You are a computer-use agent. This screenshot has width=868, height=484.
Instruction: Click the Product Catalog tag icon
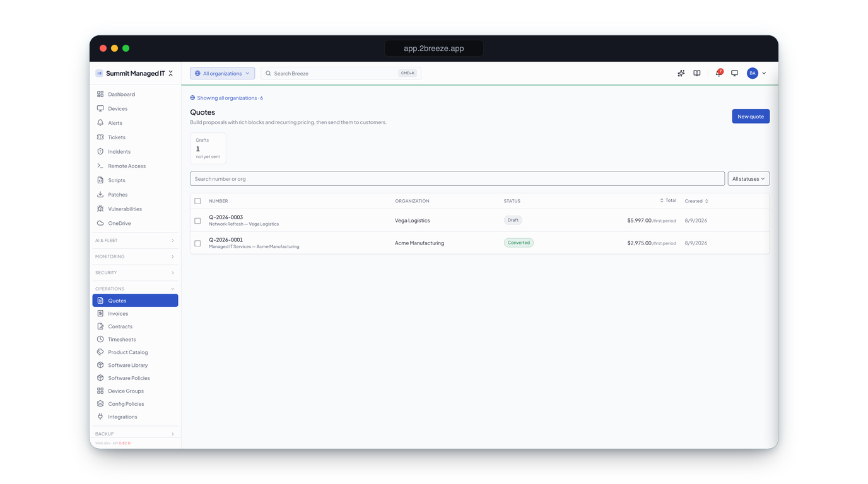tap(100, 352)
